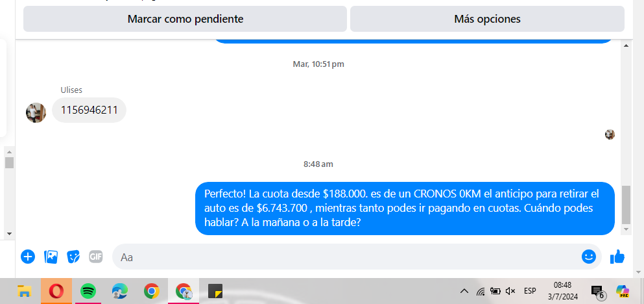Screen dimensions: 644x304
Task: Choose a sticker icon
Action: 73,257
